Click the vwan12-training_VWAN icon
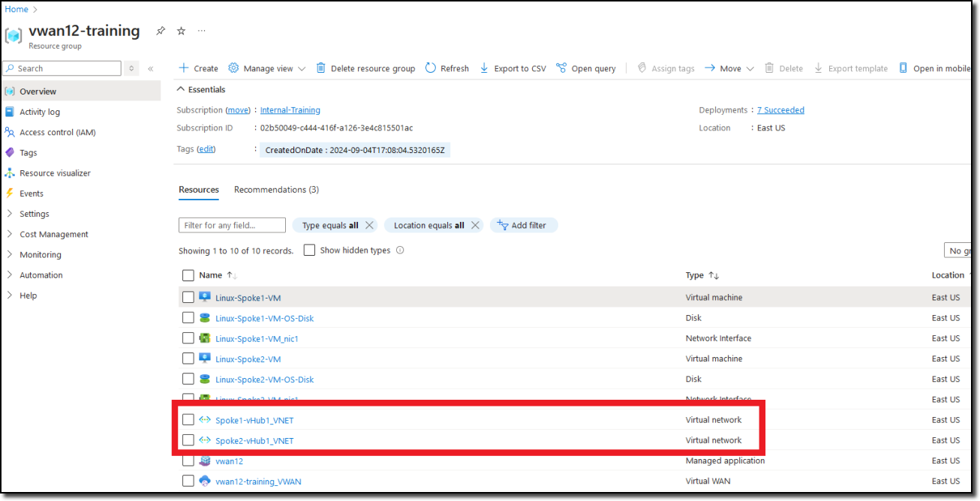Image resolution: width=980 pixels, height=501 pixels. [x=205, y=481]
